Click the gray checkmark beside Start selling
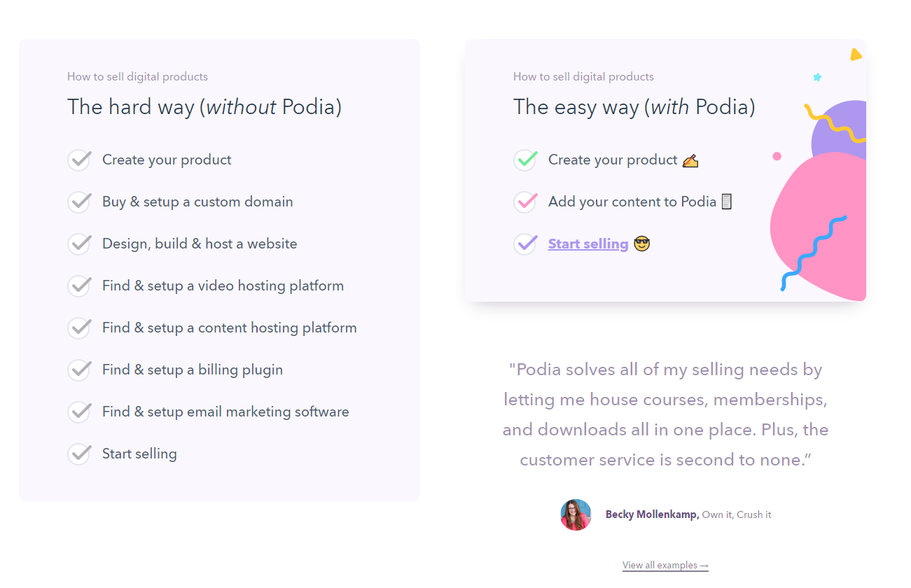 (x=79, y=454)
